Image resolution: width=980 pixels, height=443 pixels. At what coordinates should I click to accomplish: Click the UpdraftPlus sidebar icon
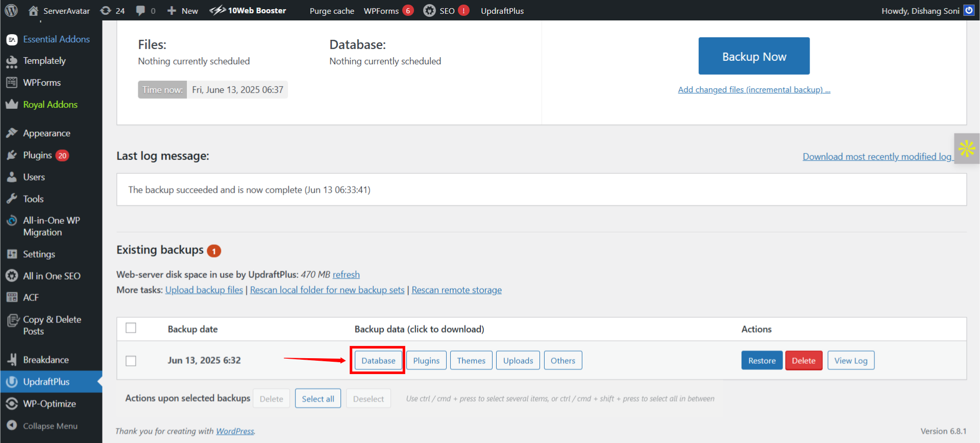tap(12, 382)
